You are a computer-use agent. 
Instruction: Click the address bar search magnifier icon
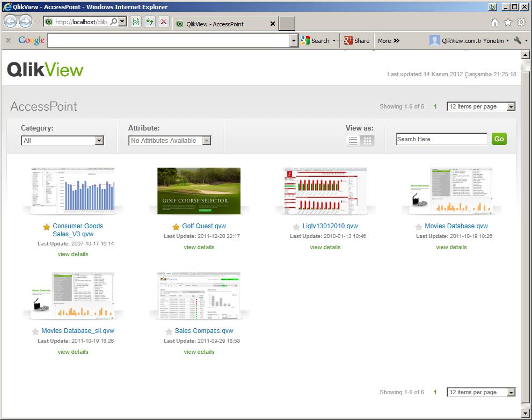(114, 21)
